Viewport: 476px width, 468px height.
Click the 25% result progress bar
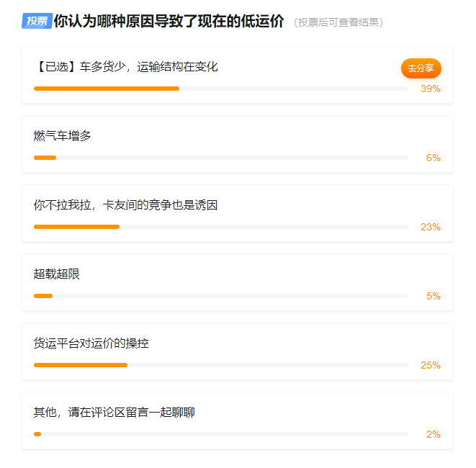[221, 365]
